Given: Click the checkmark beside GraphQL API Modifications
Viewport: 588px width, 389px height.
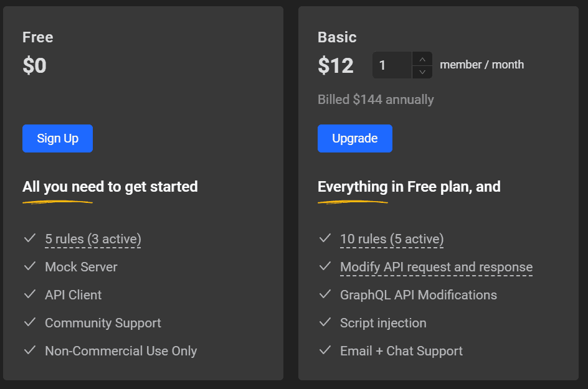Looking at the screenshot, I should (x=325, y=294).
